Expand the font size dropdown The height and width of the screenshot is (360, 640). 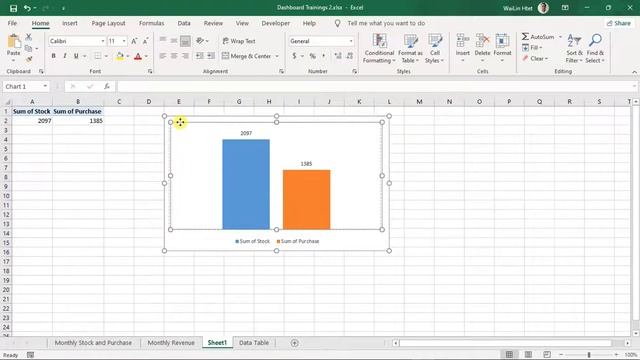tap(124, 41)
